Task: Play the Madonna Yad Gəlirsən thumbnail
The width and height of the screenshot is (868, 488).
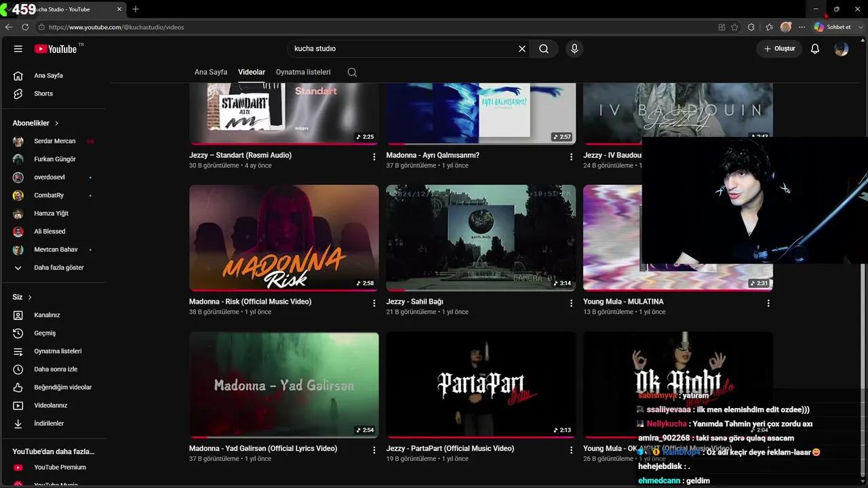Action: pos(284,385)
